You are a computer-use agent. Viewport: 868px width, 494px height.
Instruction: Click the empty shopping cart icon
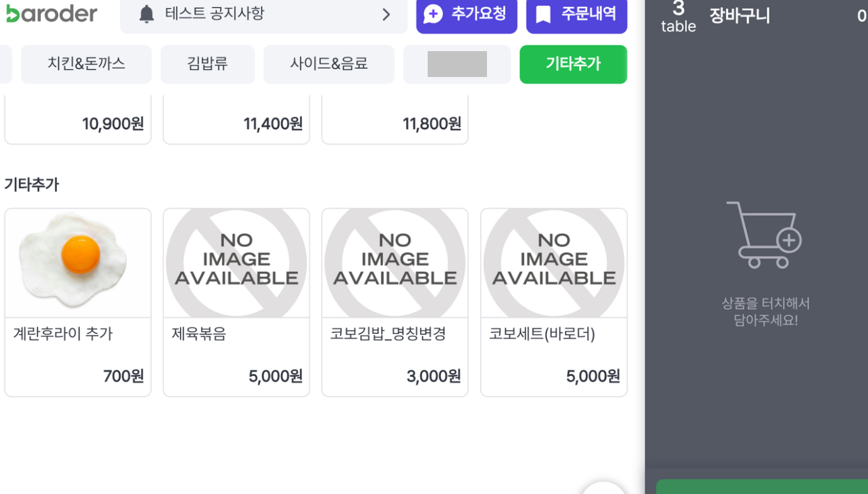point(764,235)
